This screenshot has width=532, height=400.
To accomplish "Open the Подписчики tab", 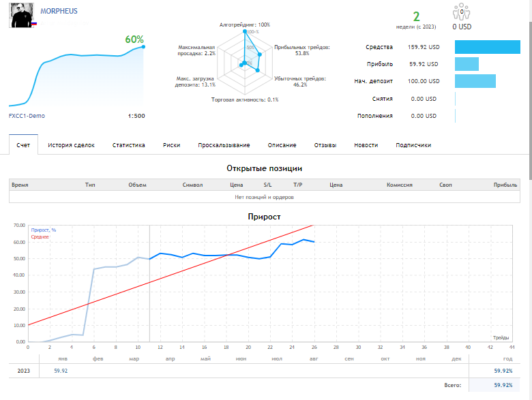I will [x=413, y=145].
